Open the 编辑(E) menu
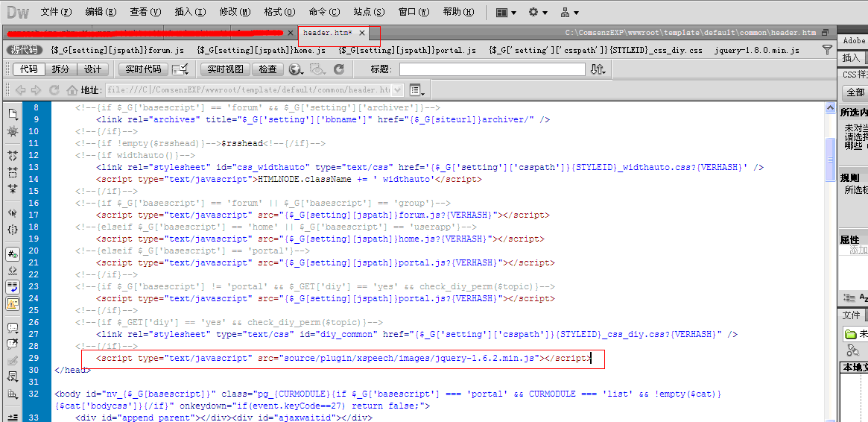This screenshot has width=868, height=422. coord(101,12)
